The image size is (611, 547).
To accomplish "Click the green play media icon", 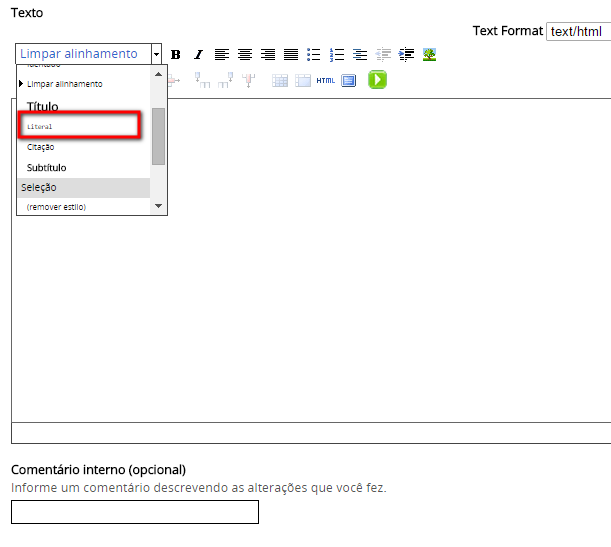I will coord(377,80).
